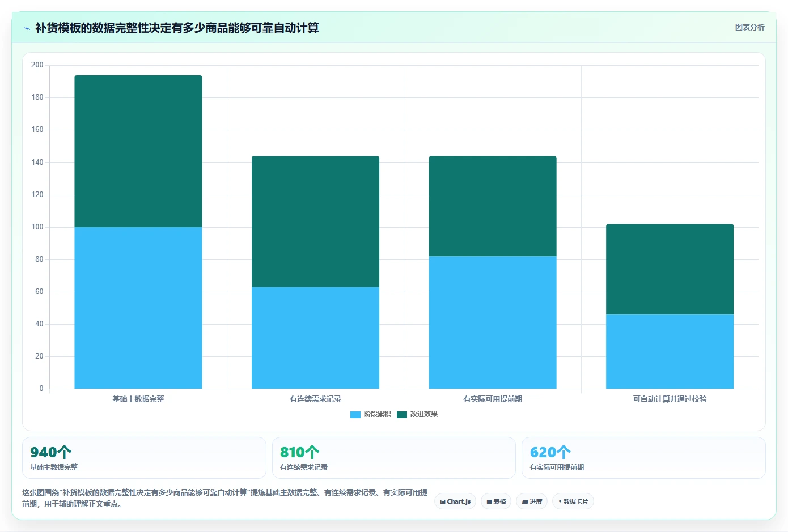Image resolution: width=788 pixels, height=532 pixels.
Task: Click the 940个 stat card value
Action: click(x=50, y=452)
